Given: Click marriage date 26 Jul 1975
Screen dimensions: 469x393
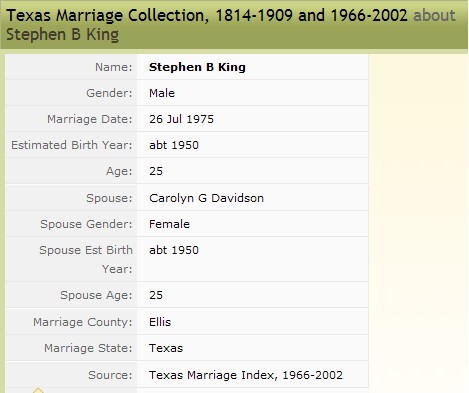Looking at the screenshot, I should (181, 119).
